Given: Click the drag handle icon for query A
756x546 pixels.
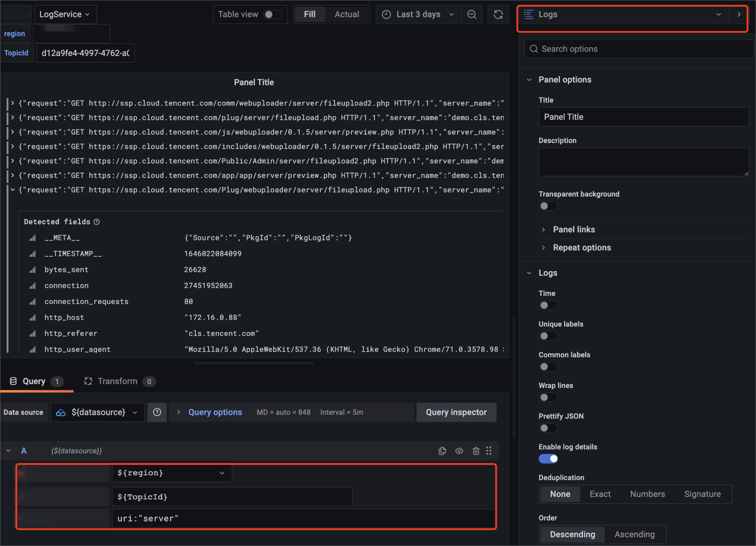Looking at the screenshot, I should click(x=489, y=451).
